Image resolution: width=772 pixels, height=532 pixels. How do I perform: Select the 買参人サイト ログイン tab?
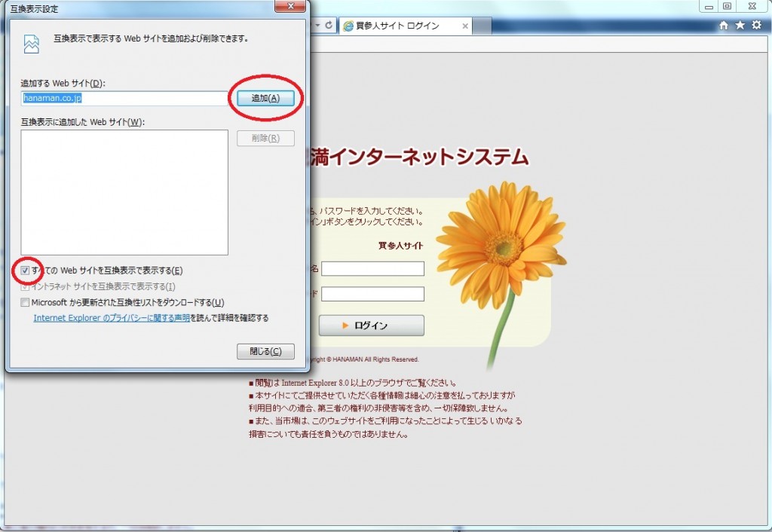pyautogui.click(x=400, y=26)
